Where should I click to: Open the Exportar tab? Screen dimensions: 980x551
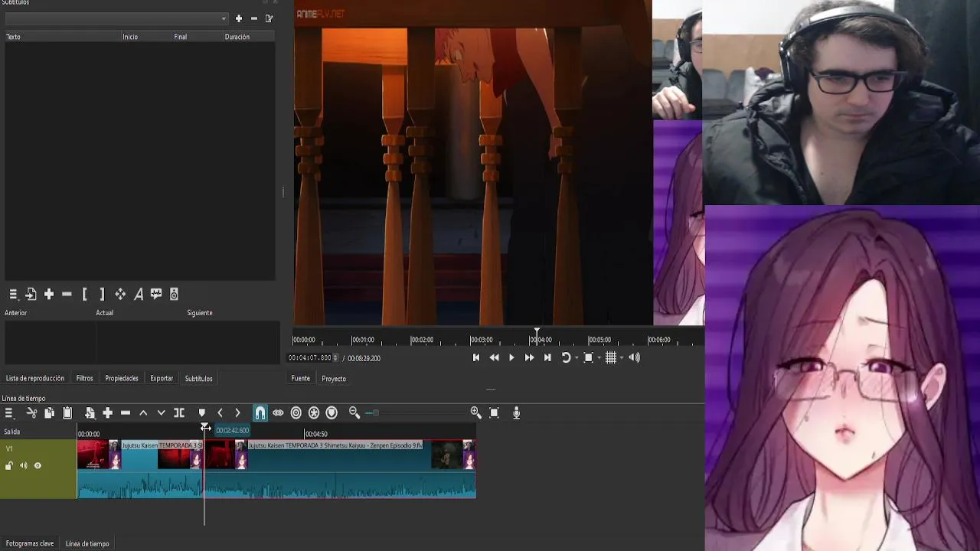pos(162,378)
